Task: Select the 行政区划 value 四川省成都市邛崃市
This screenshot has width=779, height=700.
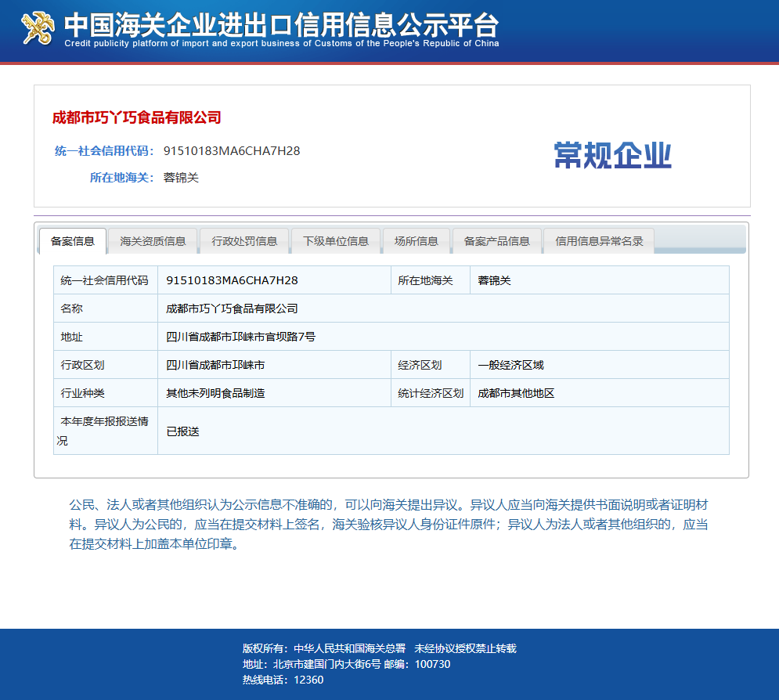Action: point(215,365)
